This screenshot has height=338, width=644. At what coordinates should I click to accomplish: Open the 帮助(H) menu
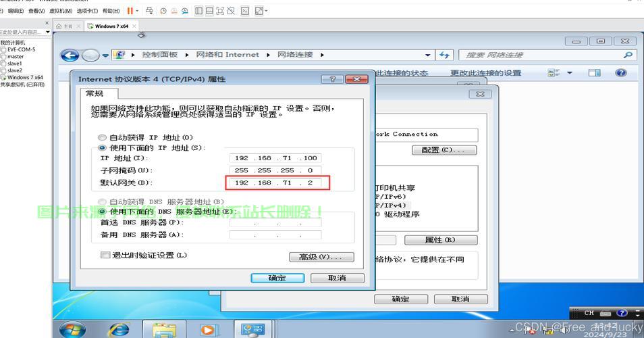point(111,11)
